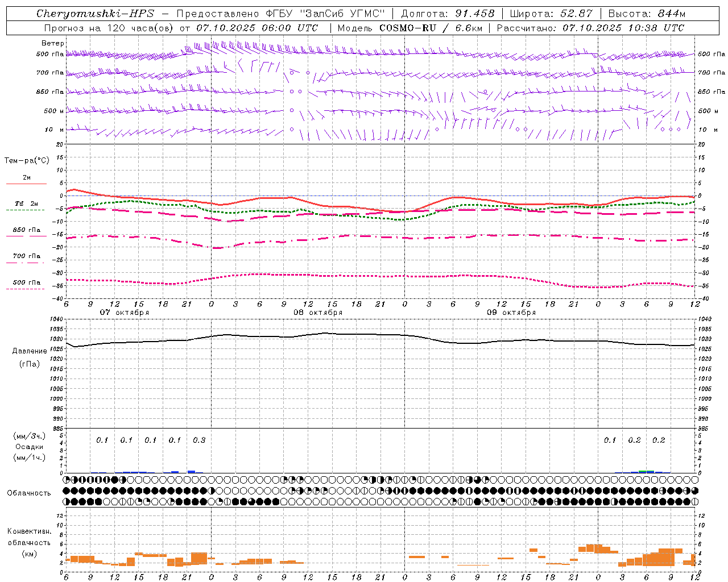Click the '07 октября' date label
This screenshot has height=582, width=728.
[124, 312]
